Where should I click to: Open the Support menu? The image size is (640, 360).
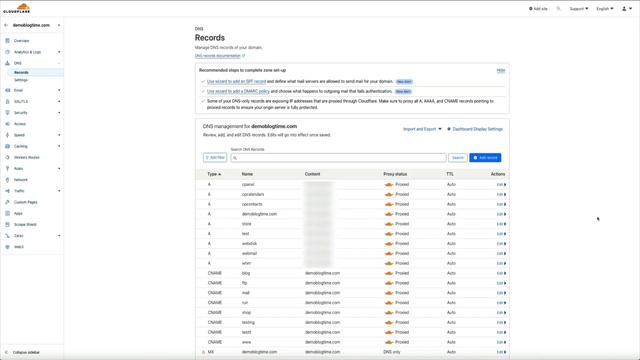coord(579,9)
